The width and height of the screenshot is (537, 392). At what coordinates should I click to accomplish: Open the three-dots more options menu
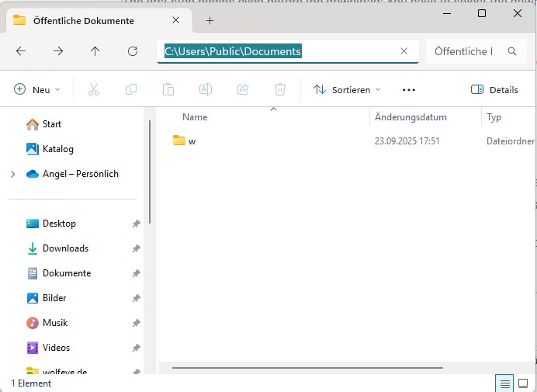(409, 89)
